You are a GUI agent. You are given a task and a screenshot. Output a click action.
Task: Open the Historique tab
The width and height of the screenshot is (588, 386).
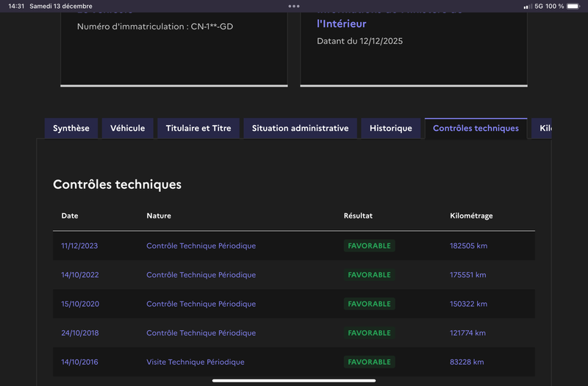coord(391,128)
